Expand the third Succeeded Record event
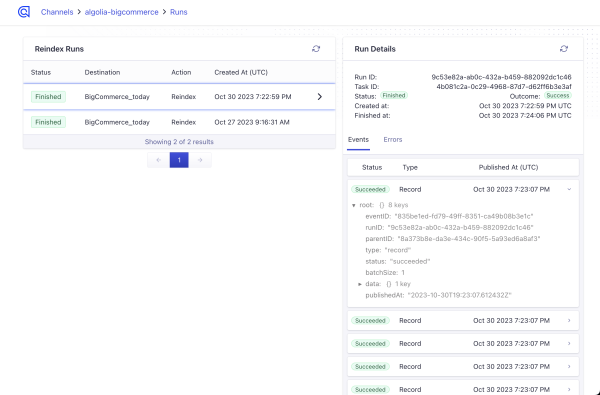Screen dimensions: 600x395 click(x=569, y=343)
